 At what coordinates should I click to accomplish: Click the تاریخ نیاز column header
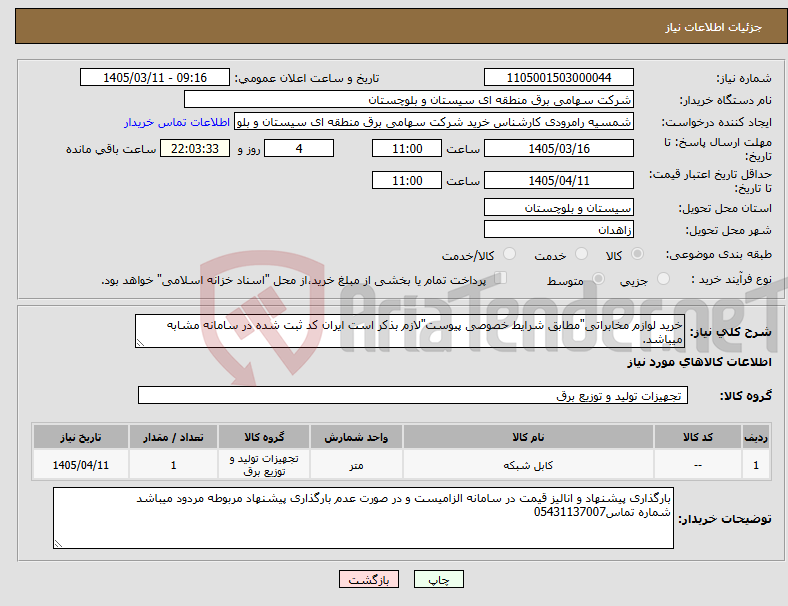81,437
